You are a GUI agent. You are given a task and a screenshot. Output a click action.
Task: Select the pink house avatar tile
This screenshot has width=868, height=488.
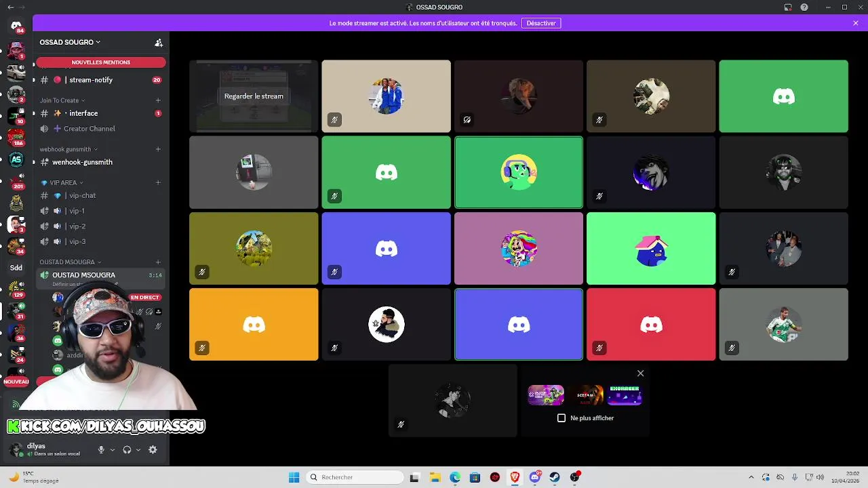pyautogui.click(x=651, y=249)
